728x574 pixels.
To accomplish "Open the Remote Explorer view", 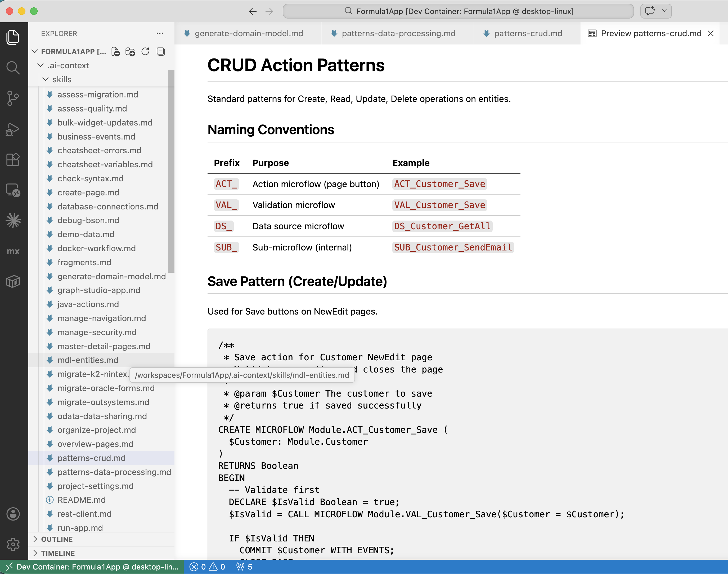I will coord(13,190).
